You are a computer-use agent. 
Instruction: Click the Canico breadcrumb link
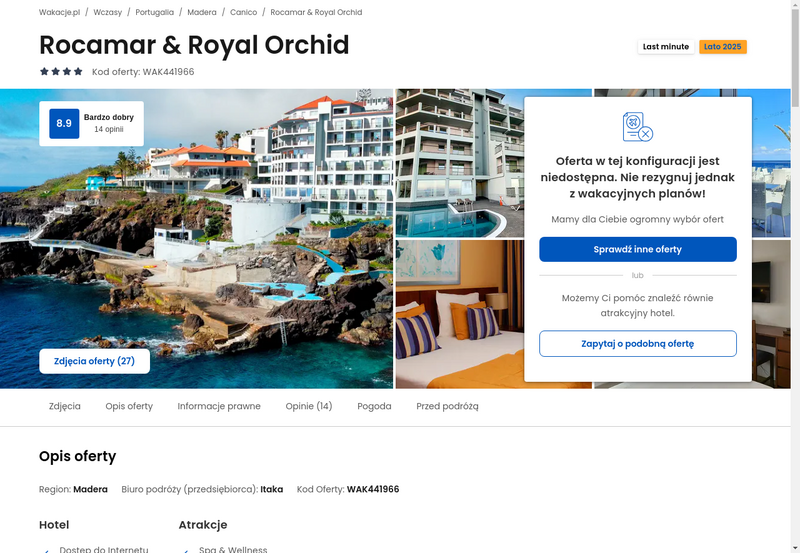pos(243,12)
